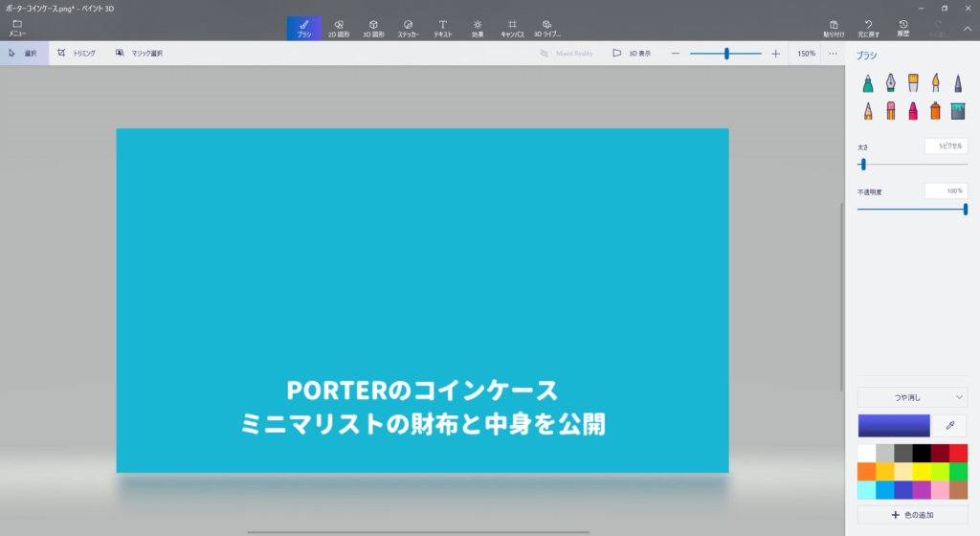Viewport: 980px width, 536px height.
Task: Choose the purple color swatch
Action: (922, 490)
